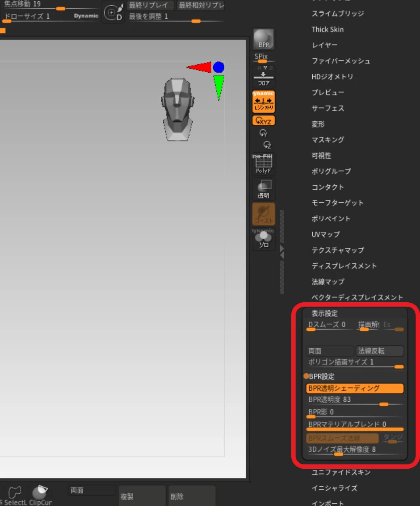Open ディスプレイスメント submenu
Viewport: 420px width, 506px height.
pos(344,266)
